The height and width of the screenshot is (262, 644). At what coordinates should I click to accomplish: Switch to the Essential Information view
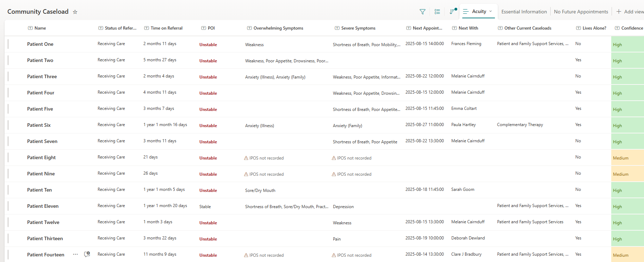tap(524, 12)
